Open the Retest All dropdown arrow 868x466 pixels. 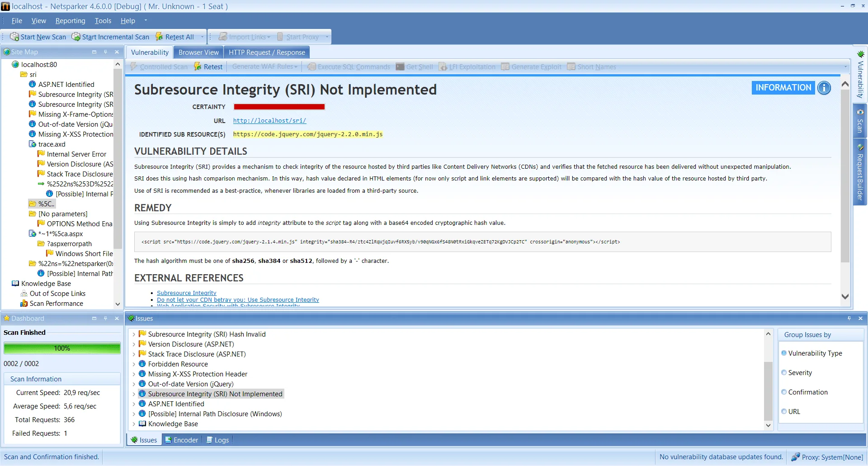pos(202,37)
